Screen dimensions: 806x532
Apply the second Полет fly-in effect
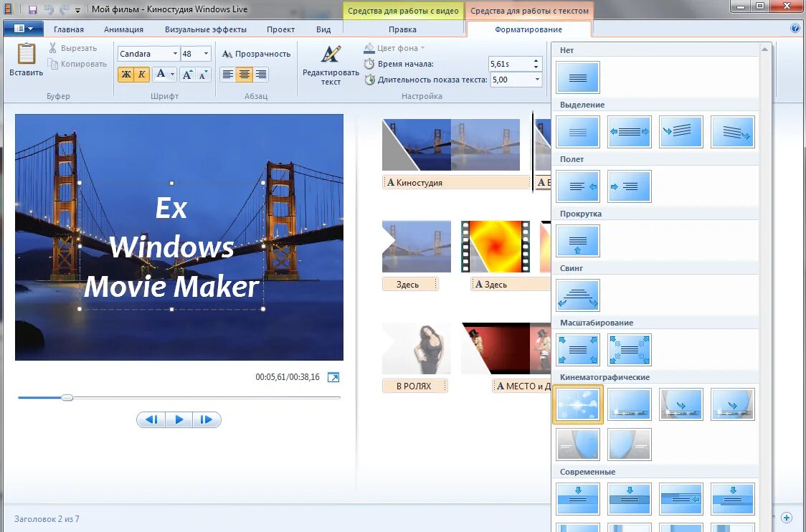[629, 186]
